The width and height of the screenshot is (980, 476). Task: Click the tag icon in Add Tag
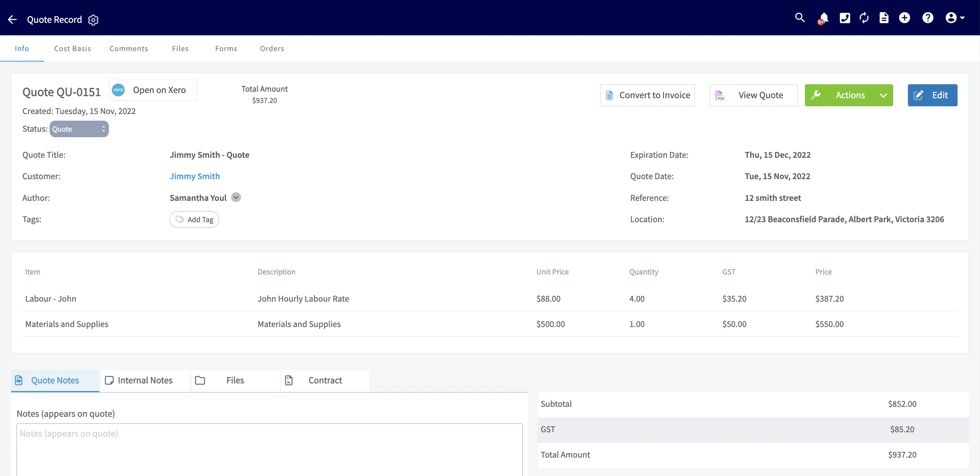tap(180, 219)
